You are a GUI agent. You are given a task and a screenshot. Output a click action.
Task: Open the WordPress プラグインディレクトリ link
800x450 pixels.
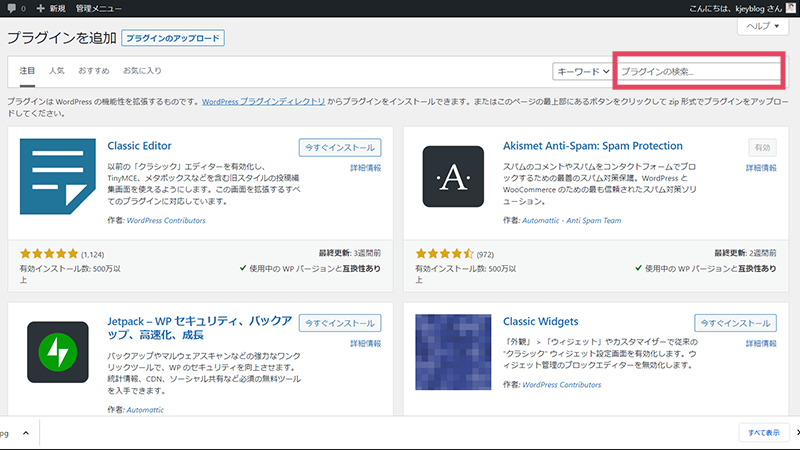pyautogui.click(x=263, y=102)
